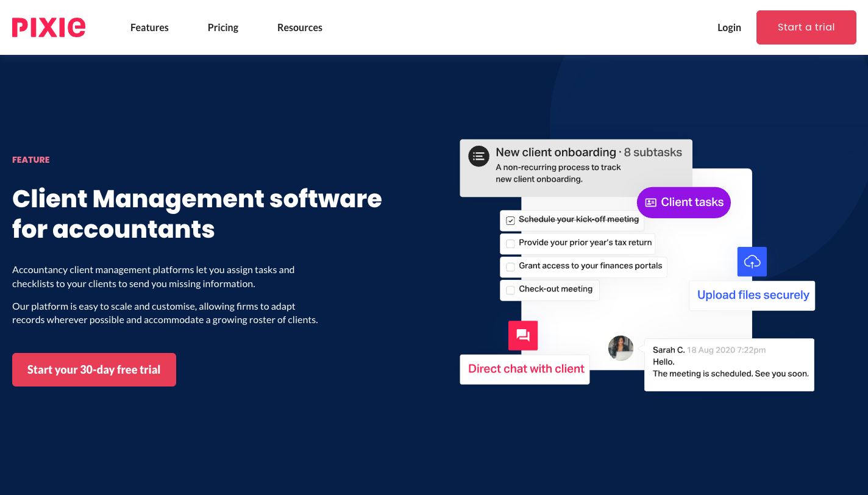
Task: Click the blue cloud upload icon
Action: [x=752, y=262]
